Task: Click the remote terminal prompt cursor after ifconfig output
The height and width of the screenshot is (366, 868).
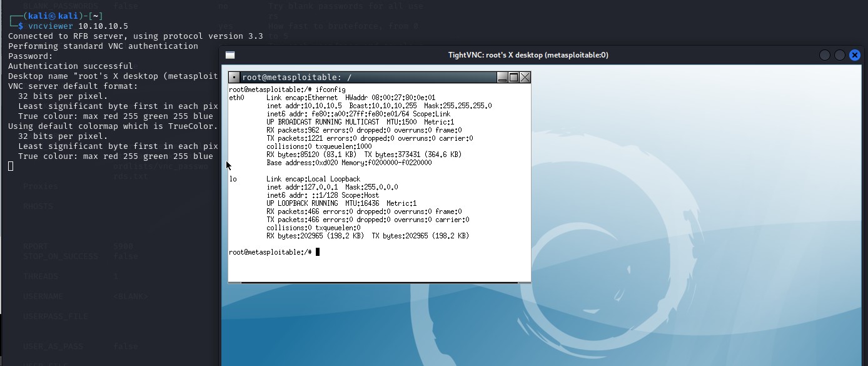Action: click(318, 252)
